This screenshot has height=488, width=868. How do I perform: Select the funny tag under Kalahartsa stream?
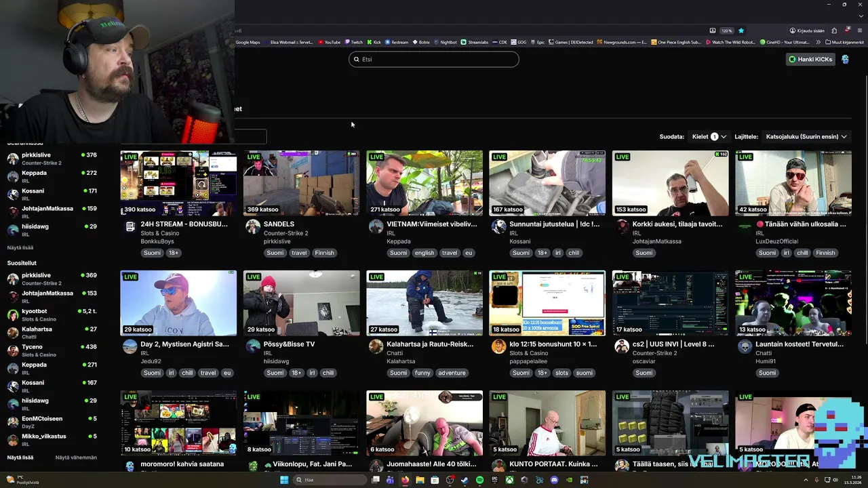click(422, 373)
